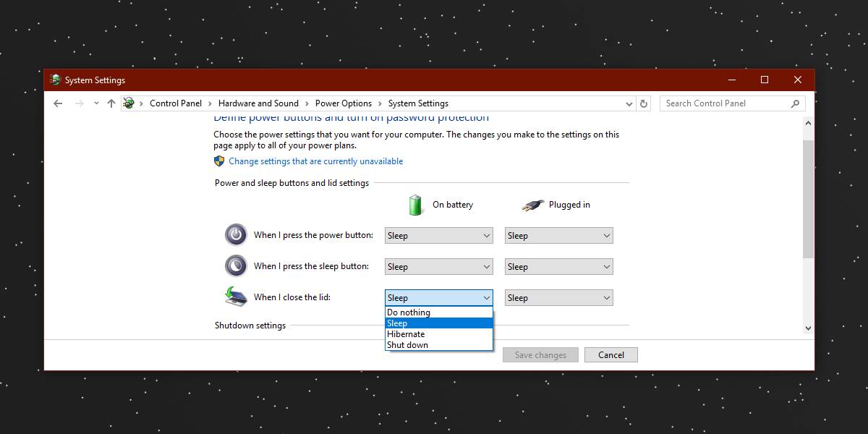Click the laptop lid close icon
The width and height of the screenshot is (868, 434).
[x=236, y=297]
